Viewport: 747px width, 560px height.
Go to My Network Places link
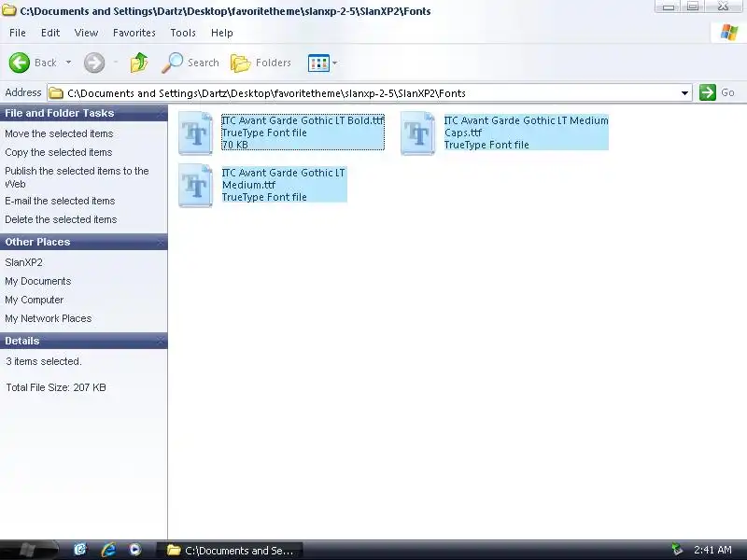[x=49, y=318]
